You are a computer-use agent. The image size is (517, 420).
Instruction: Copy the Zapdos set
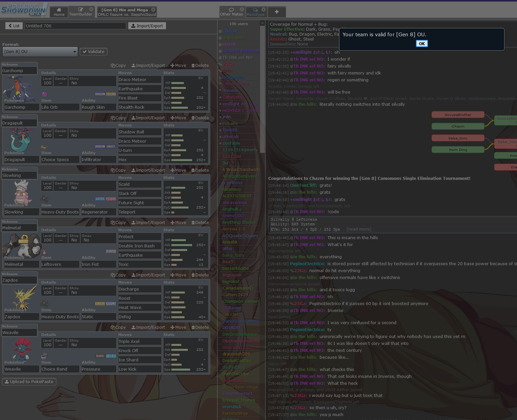(118, 275)
